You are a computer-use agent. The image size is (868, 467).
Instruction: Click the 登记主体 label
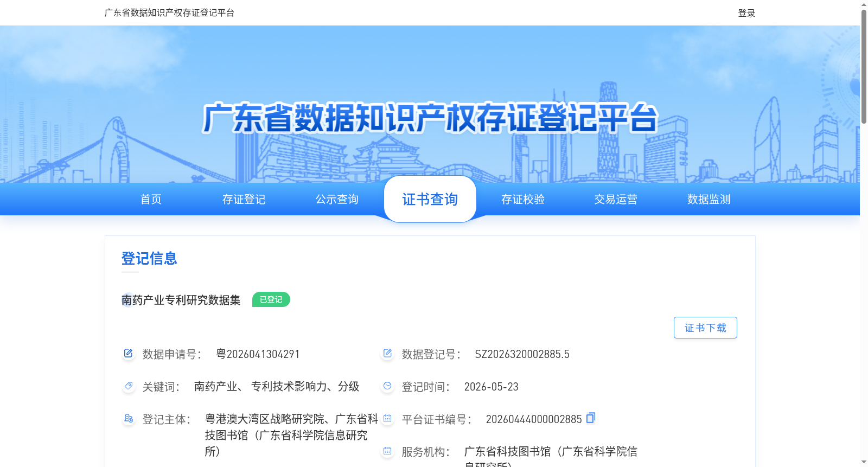(x=167, y=419)
